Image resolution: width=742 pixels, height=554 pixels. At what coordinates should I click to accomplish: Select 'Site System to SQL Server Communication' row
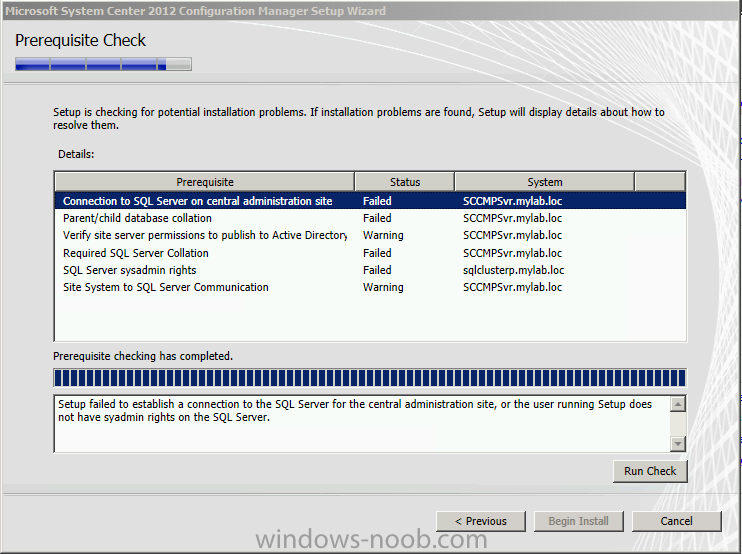(x=370, y=287)
